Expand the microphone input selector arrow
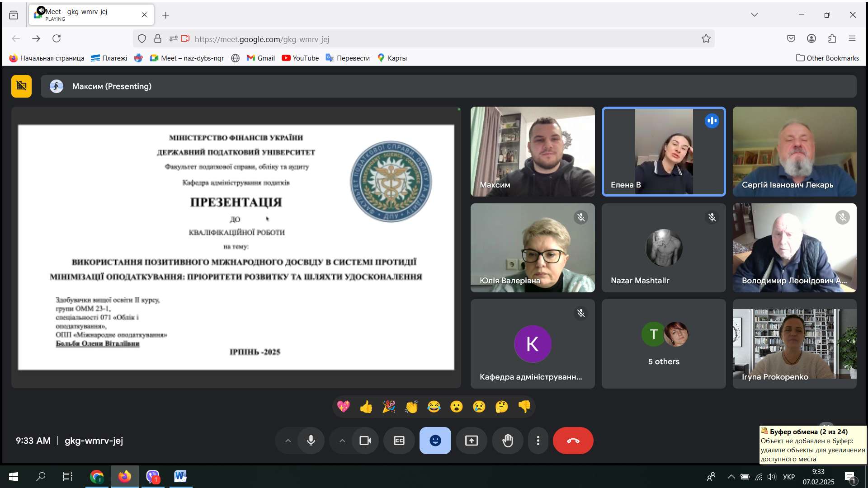 (288, 441)
